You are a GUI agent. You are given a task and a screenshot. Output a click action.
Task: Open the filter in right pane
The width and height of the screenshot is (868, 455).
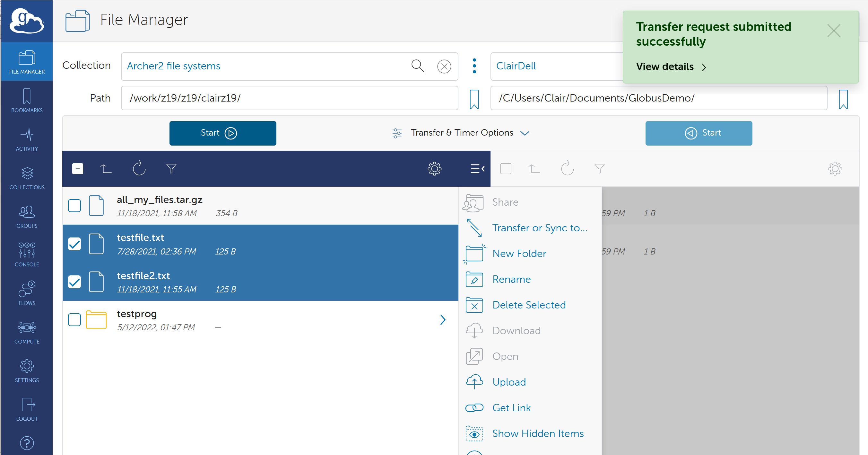click(x=599, y=168)
